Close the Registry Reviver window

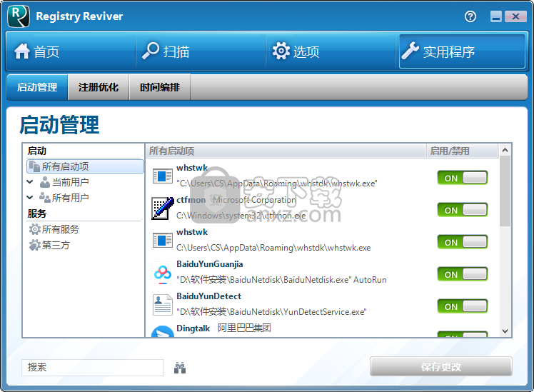[515, 16]
